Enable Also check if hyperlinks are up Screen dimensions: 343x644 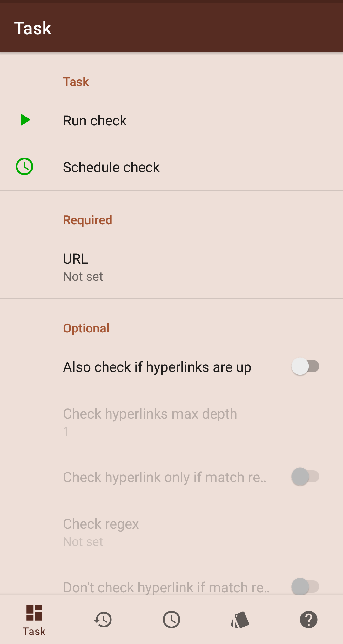[305, 366]
